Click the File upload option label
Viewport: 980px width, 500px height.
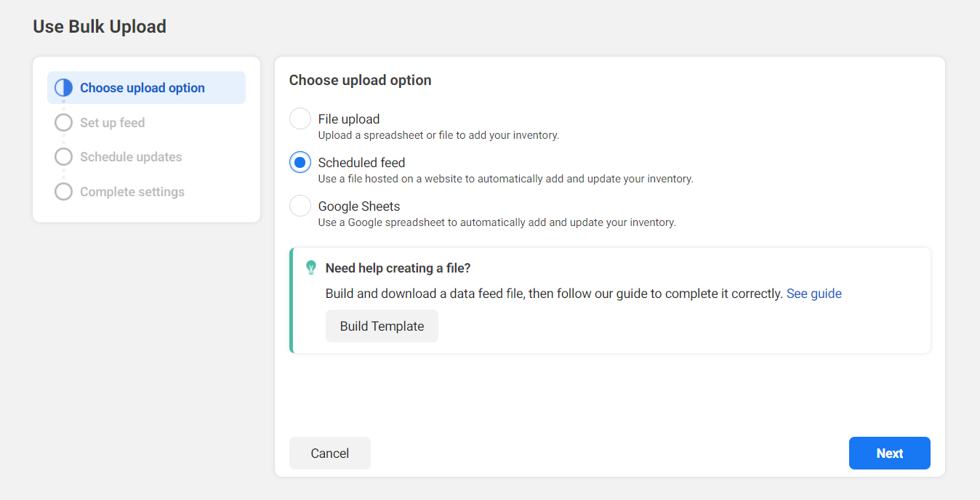tap(349, 119)
